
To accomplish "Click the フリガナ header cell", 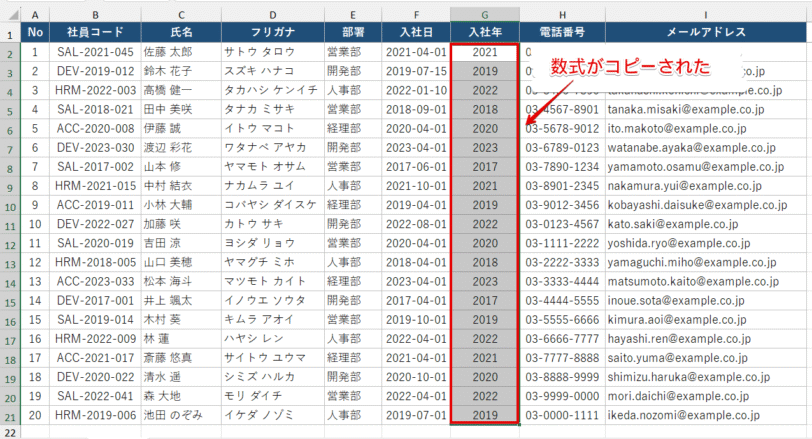I will [x=273, y=32].
